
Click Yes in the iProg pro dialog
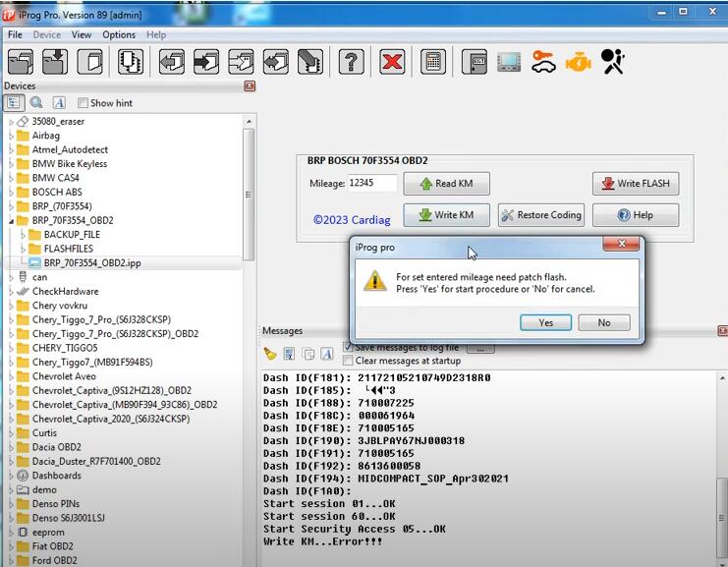545,322
